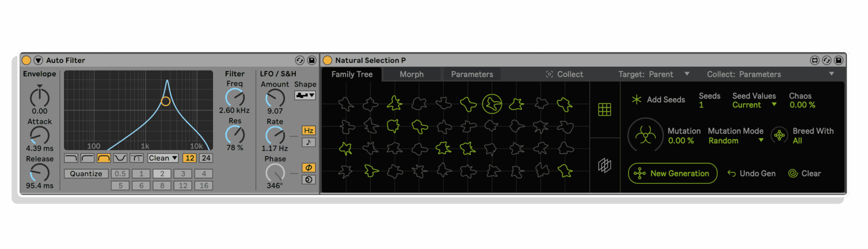Set LFO rate mode to Hz
This screenshot has width=868, height=249.
(x=309, y=130)
